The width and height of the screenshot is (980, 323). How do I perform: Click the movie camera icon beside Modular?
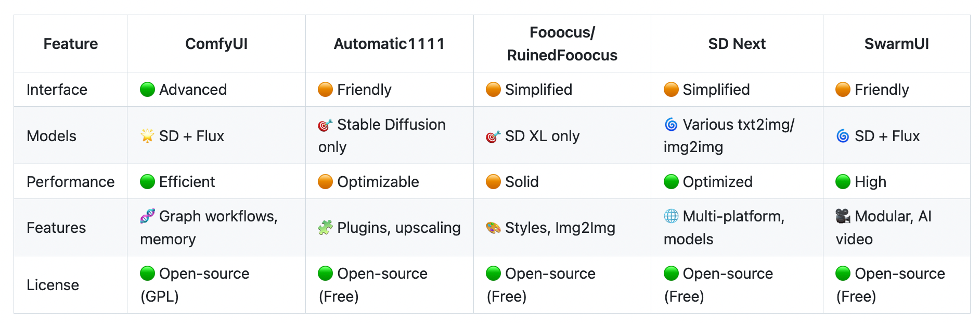[x=843, y=216]
